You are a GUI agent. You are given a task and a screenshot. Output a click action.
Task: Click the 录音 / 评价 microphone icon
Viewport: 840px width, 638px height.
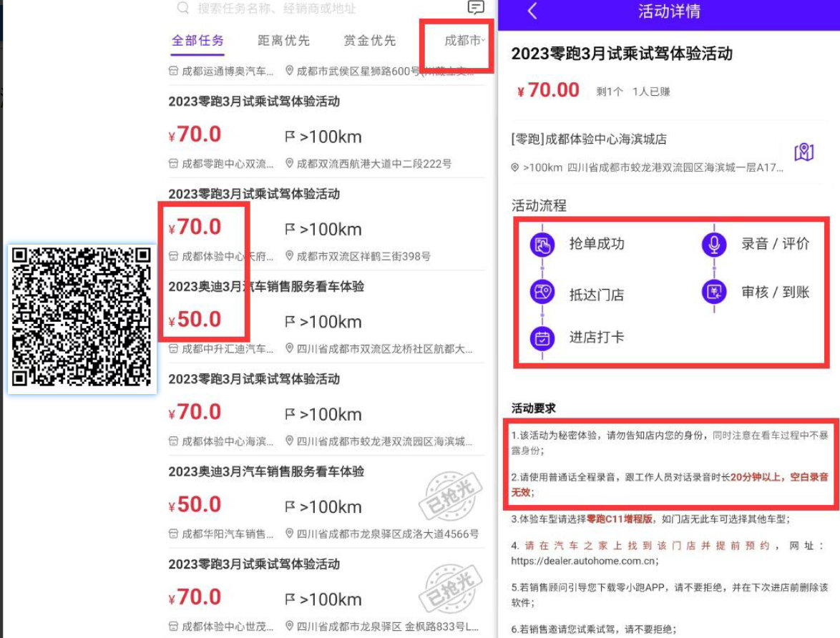coord(714,245)
